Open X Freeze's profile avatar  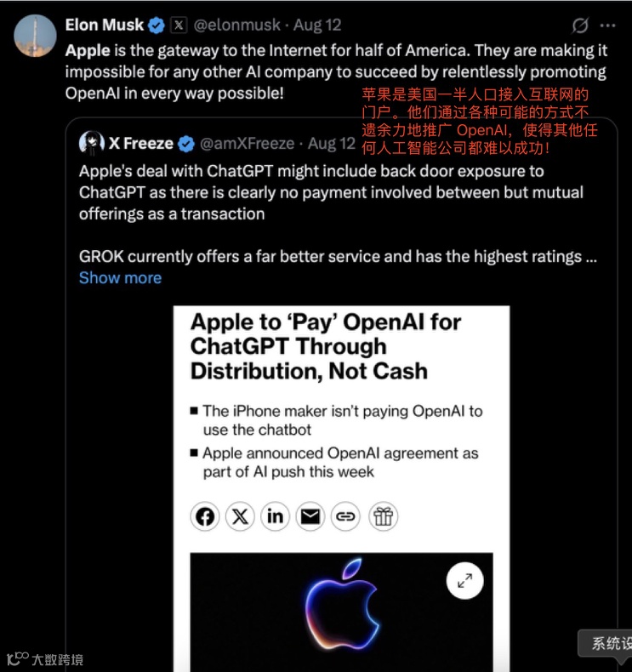[92, 143]
